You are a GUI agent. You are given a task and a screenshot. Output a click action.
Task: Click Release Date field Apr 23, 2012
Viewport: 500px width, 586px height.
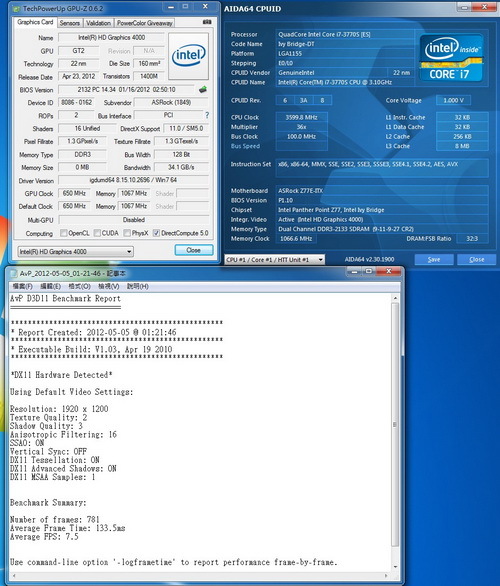pyautogui.click(x=78, y=77)
